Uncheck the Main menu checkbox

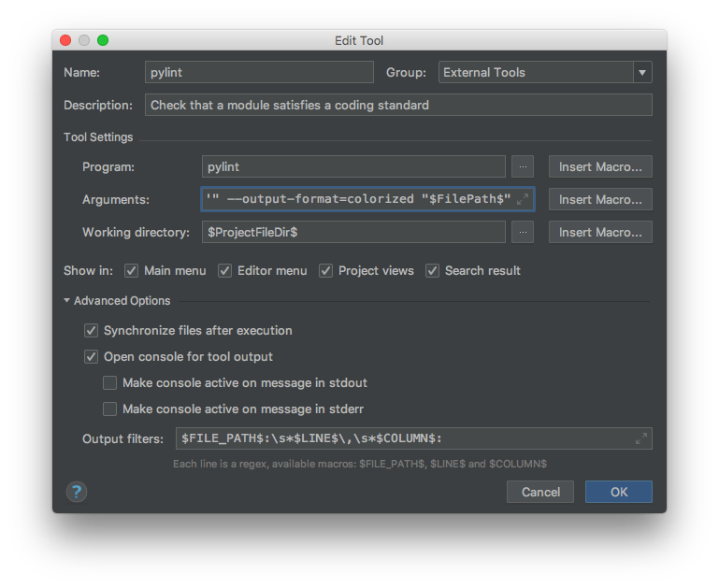131,271
